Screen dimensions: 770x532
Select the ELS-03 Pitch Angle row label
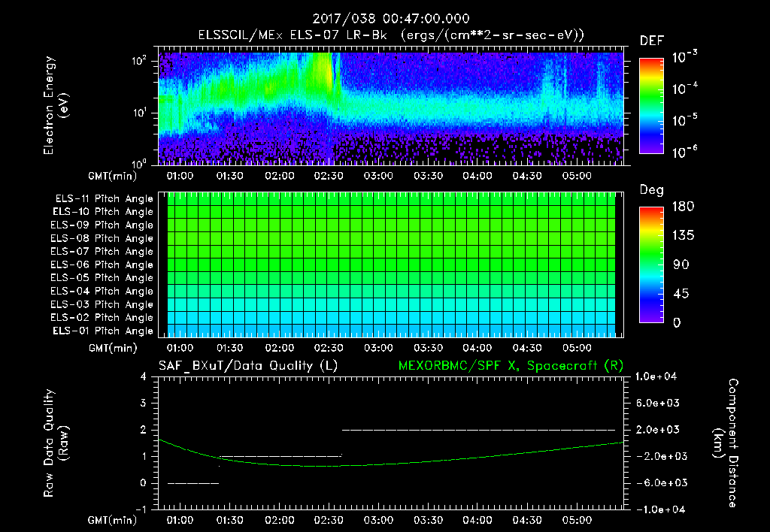pos(102,305)
